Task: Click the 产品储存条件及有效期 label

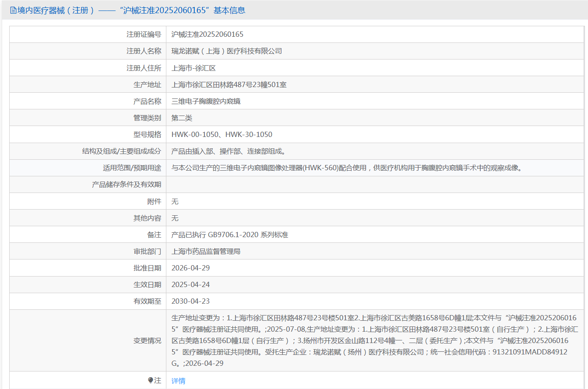Action: click(x=127, y=184)
